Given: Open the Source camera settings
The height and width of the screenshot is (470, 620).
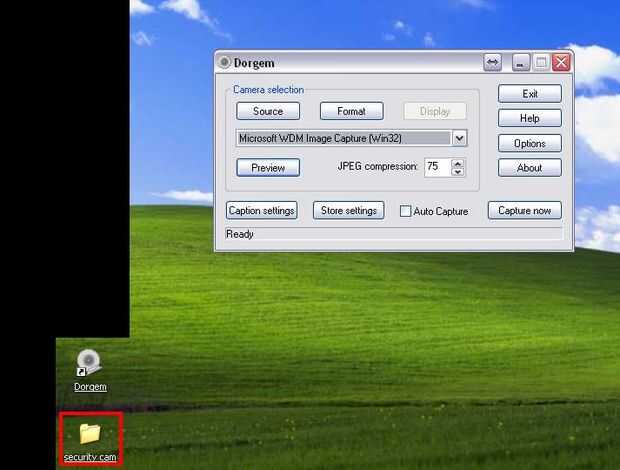Looking at the screenshot, I should point(268,111).
